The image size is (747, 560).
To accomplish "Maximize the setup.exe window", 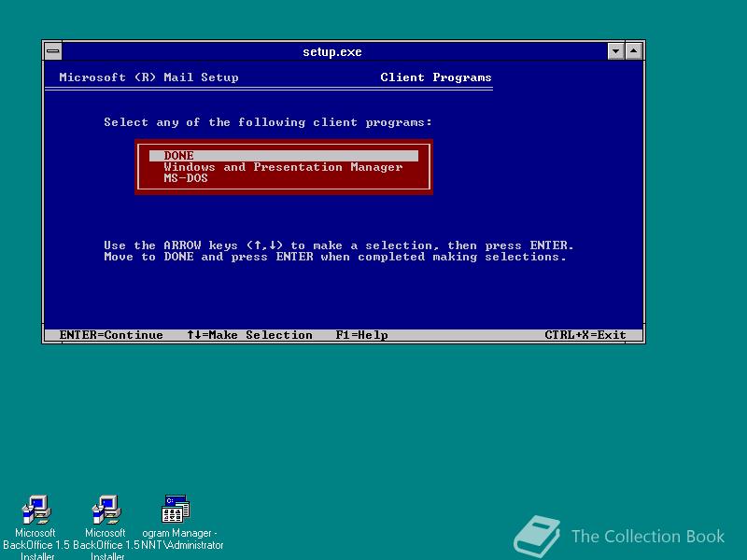I will (x=634, y=51).
